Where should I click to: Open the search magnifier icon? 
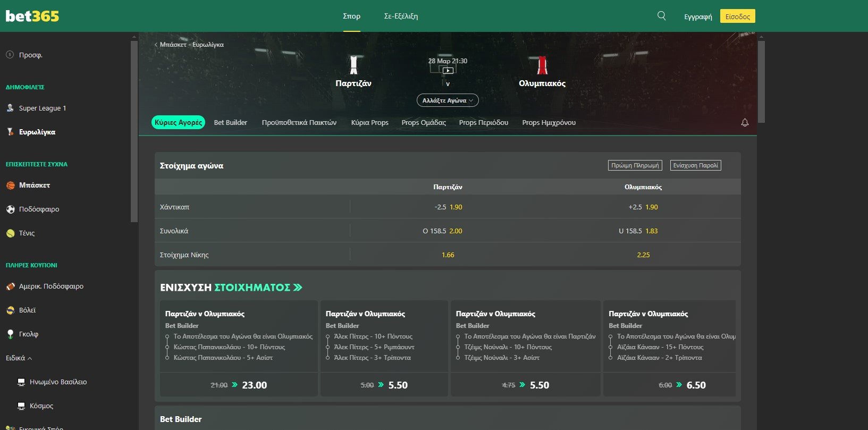point(661,16)
